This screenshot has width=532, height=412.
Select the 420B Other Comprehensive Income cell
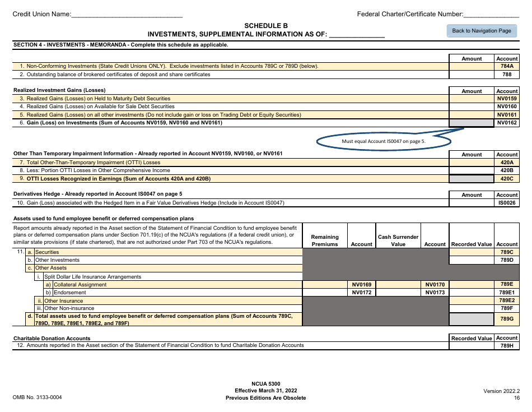click(x=471, y=170)
